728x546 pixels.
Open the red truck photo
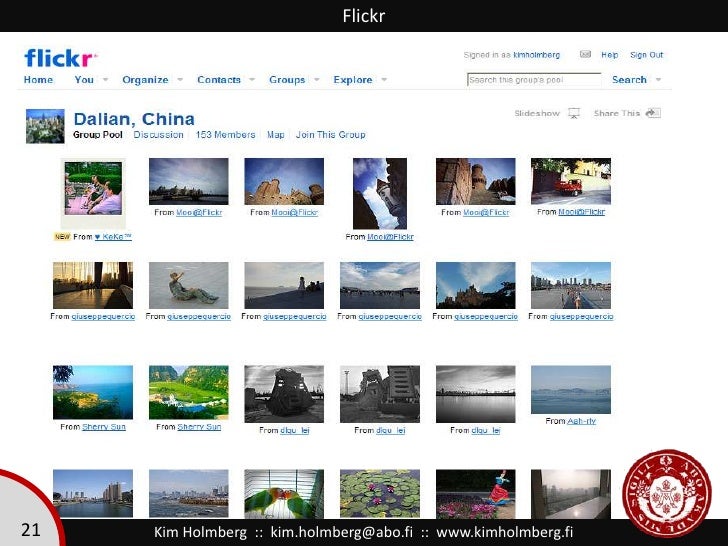[x=571, y=181]
